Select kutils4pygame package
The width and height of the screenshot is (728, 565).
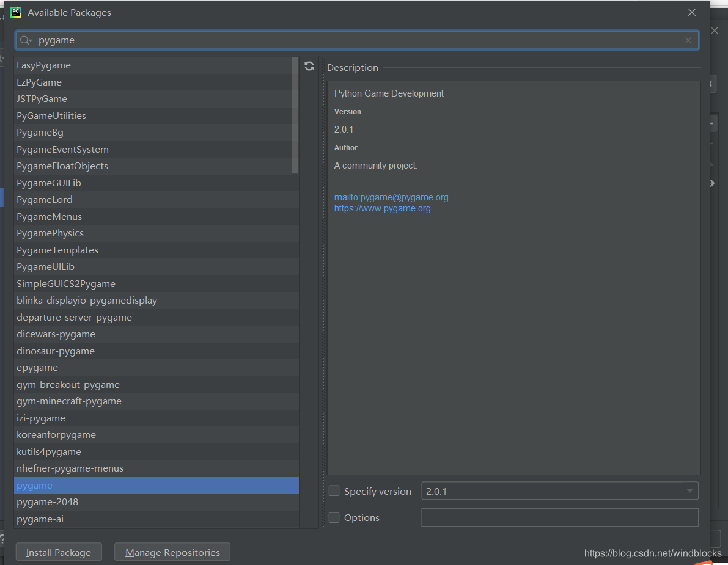click(x=156, y=452)
